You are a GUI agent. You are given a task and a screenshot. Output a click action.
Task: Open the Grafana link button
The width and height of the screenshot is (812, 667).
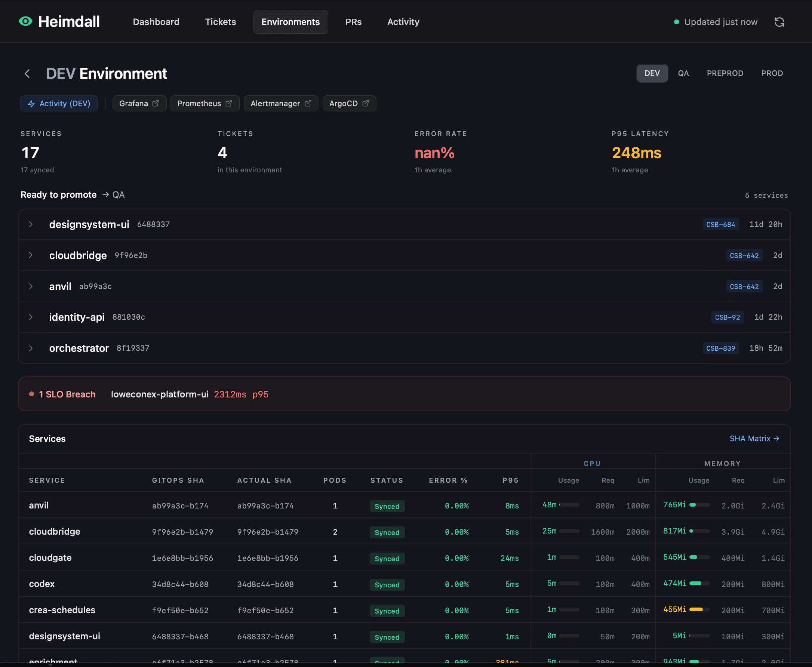[x=139, y=103]
